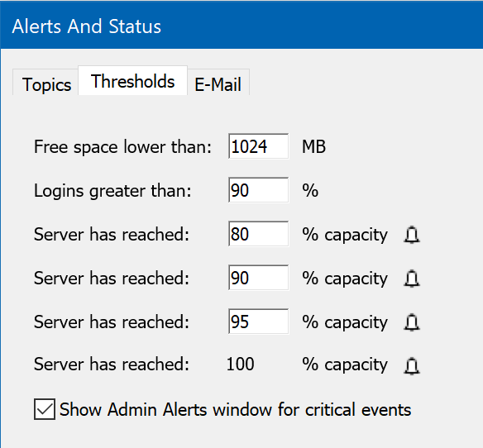Click the fixed 100 capacity value

[241, 364]
